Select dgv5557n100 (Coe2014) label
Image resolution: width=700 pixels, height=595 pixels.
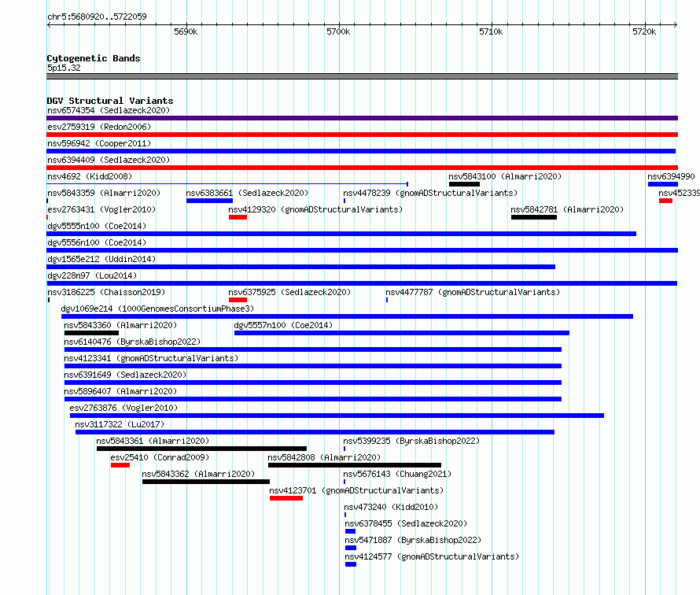point(283,325)
